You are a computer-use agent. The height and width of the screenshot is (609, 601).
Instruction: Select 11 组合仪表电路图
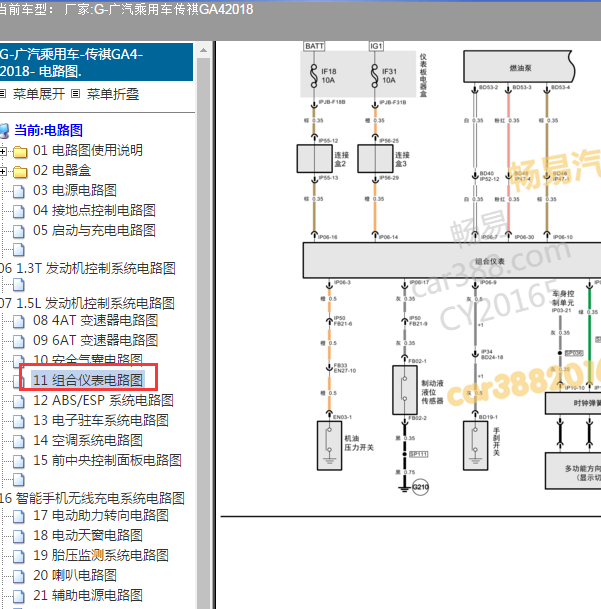point(88,380)
